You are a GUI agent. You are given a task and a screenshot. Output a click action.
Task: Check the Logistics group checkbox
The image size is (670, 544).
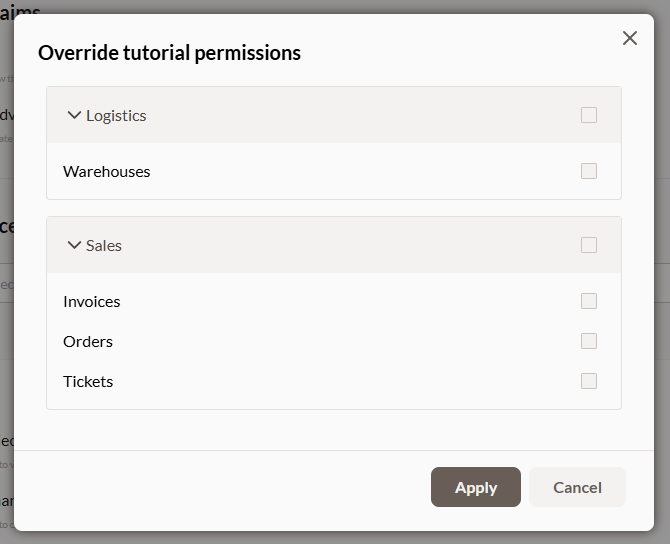tap(589, 115)
